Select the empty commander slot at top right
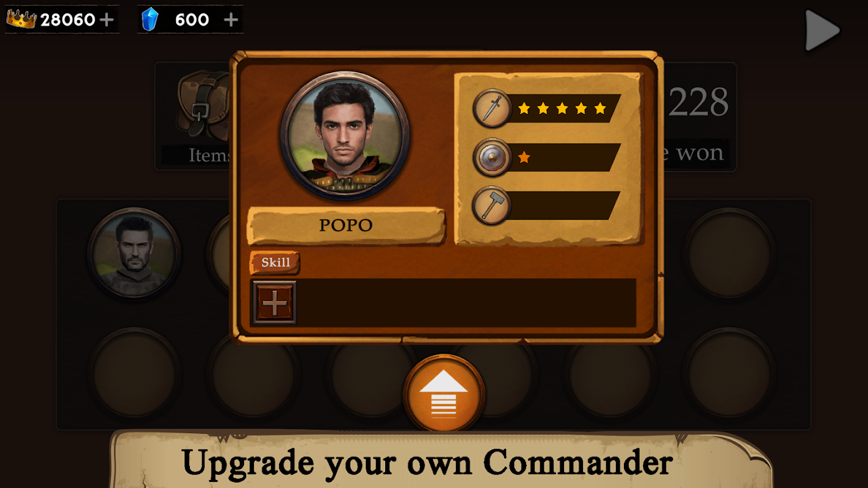 [x=729, y=253]
